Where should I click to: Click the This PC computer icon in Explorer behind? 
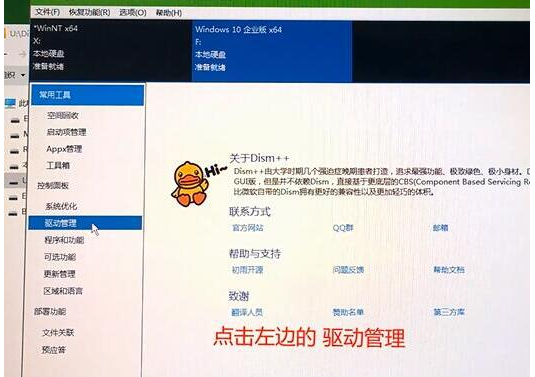pos(10,103)
